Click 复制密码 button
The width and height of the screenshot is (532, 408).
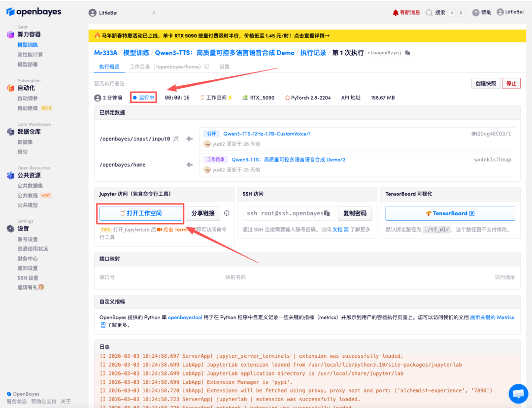coord(355,213)
